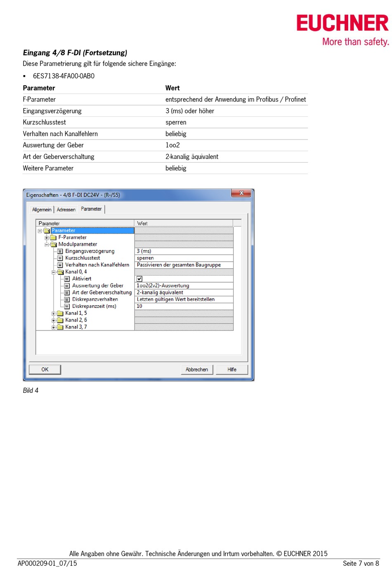The width and height of the screenshot is (392, 569).
Task: Click the Eingangsverzögerung parameter icon
Action: pyautogui.click(x=60, y=251)
